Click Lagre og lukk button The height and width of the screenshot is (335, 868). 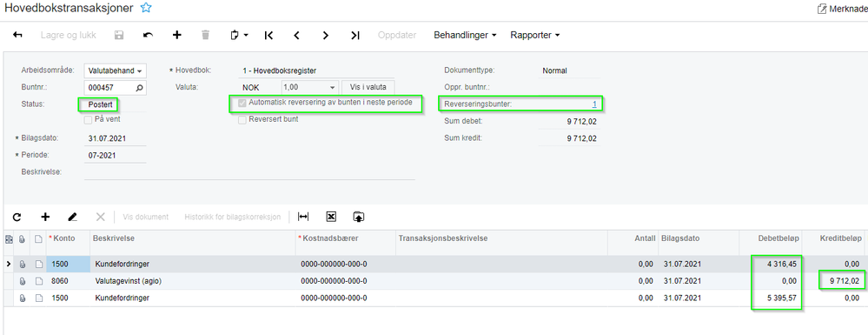point(68,35)
